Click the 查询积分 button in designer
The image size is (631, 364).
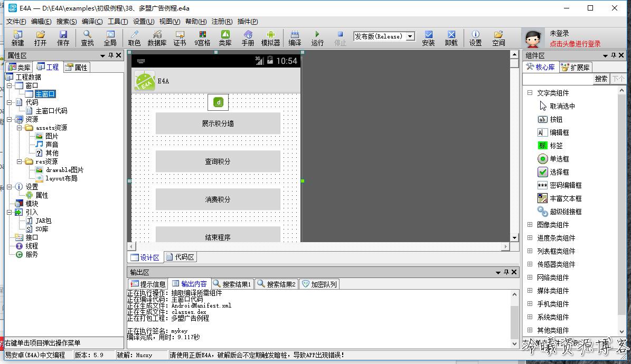pos(218,161)
